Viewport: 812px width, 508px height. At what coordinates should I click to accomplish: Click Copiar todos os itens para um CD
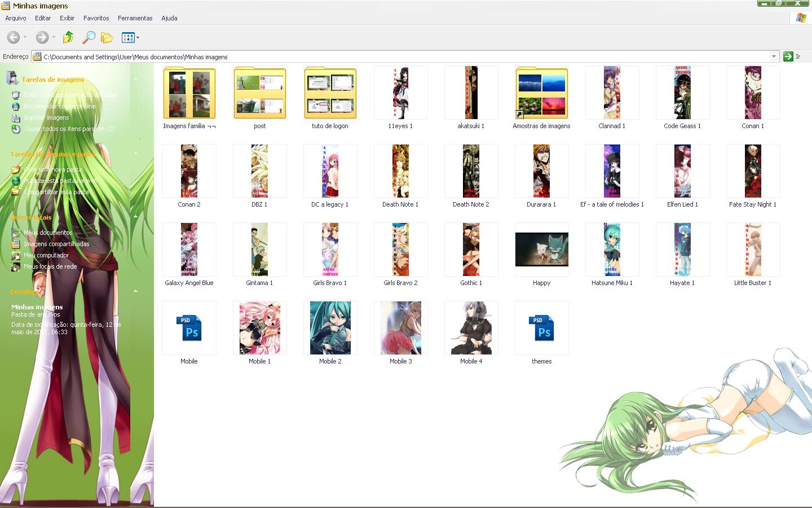[x=69, y=129]
